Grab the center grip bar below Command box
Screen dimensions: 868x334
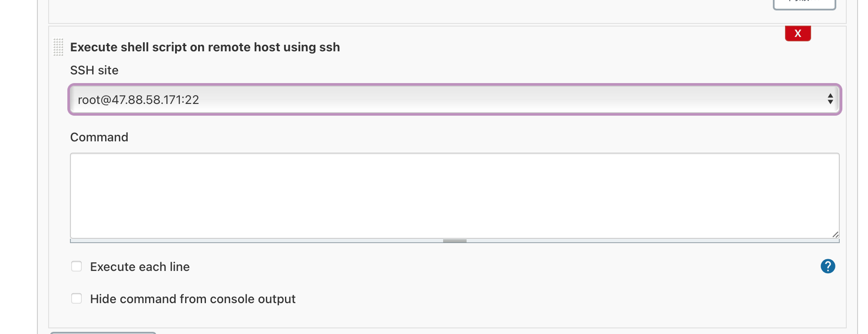click(454, 241)
